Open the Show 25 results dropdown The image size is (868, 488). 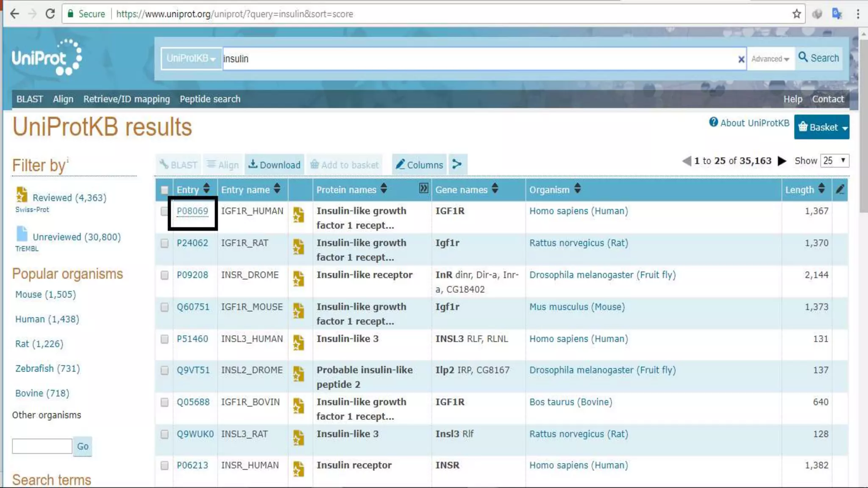[x=834, y=161]
